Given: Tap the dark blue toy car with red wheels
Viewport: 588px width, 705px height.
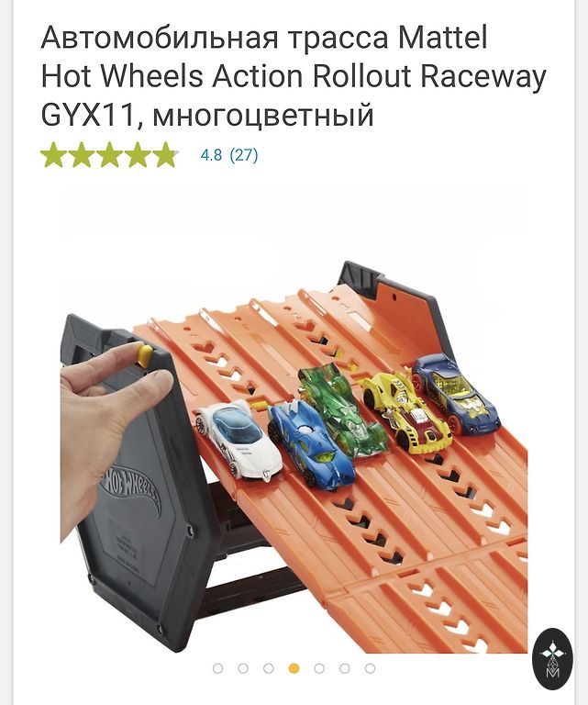Looking at the screenshot, I should click(456, 395).
